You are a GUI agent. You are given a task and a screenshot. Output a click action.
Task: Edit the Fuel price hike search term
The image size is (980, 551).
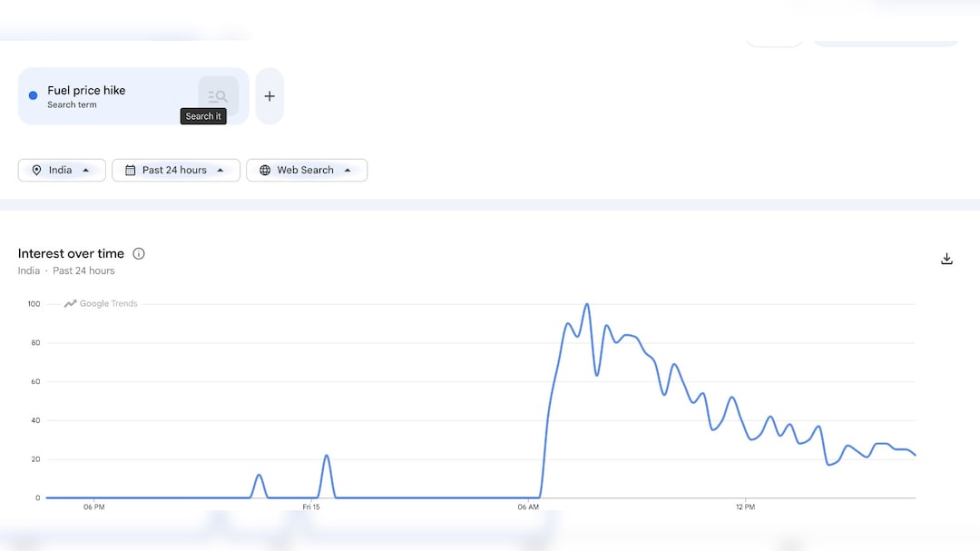86,90
